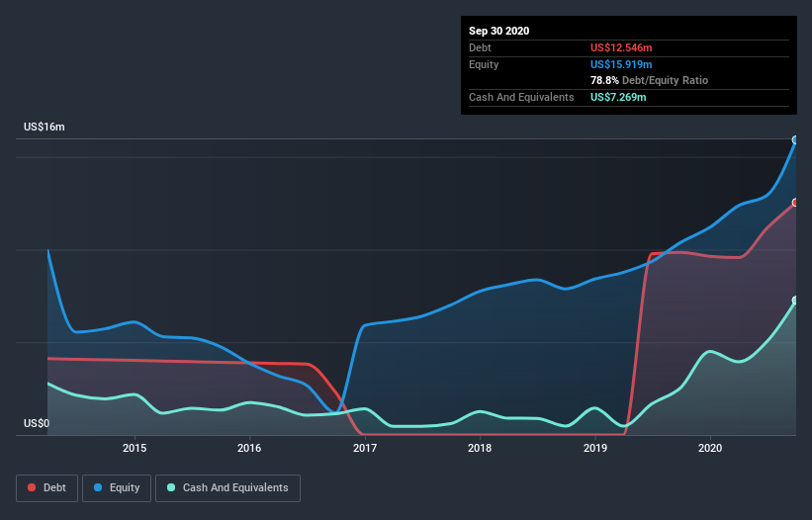Click the 2015 x-axis label

[x=135, y=448]
